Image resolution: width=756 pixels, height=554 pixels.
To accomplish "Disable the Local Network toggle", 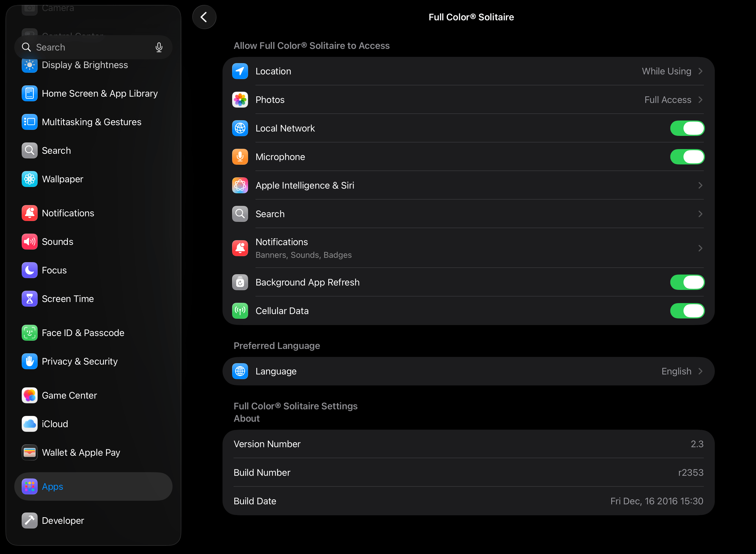I will [x=687, y=128].
